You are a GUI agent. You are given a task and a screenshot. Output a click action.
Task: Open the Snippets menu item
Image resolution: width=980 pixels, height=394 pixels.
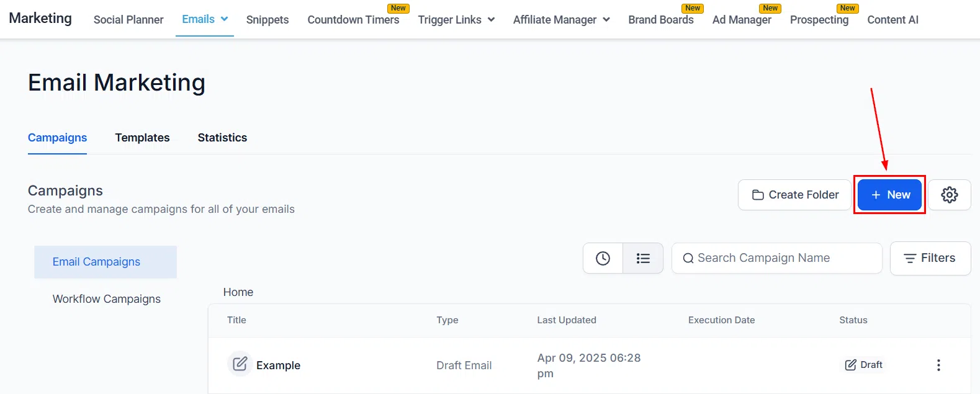267,20
